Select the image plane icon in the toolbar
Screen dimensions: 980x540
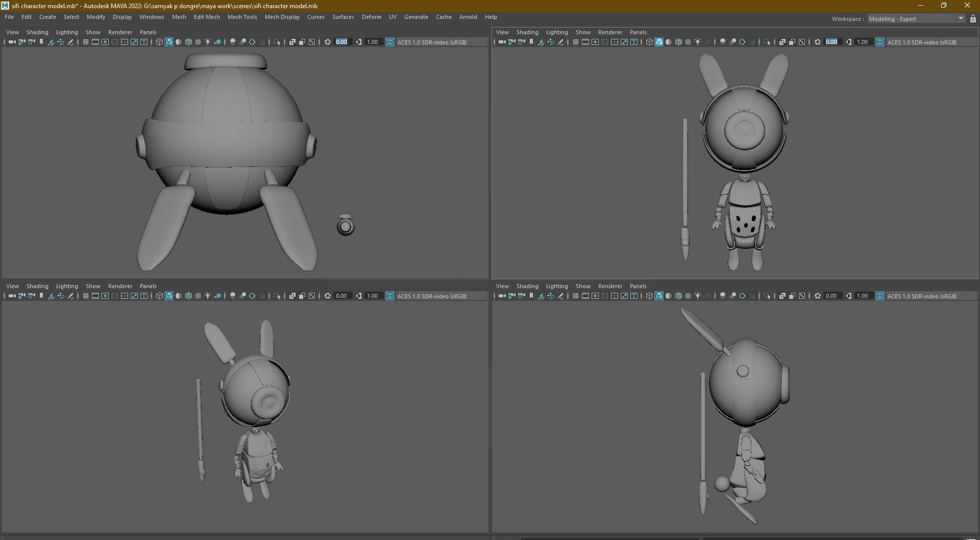50,42
